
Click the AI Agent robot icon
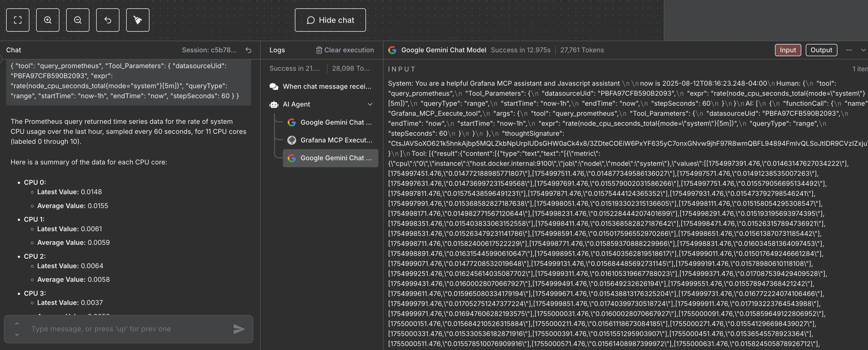pos(274,105)
